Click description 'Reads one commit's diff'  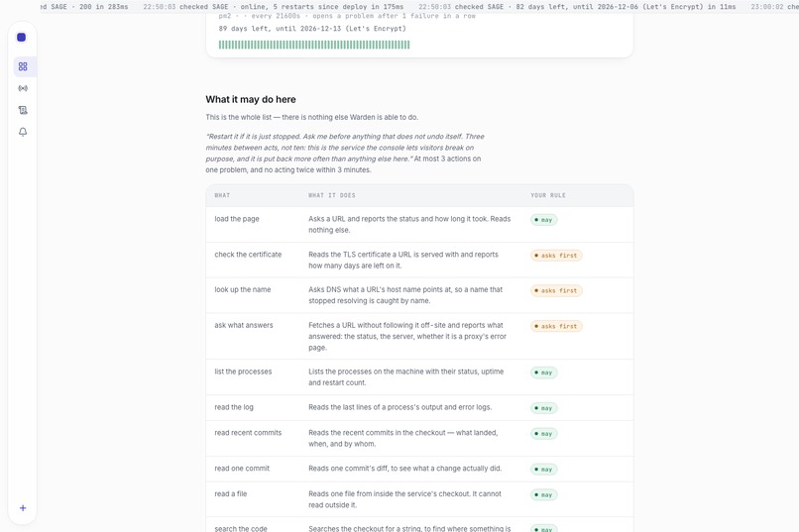pos(404,469)
